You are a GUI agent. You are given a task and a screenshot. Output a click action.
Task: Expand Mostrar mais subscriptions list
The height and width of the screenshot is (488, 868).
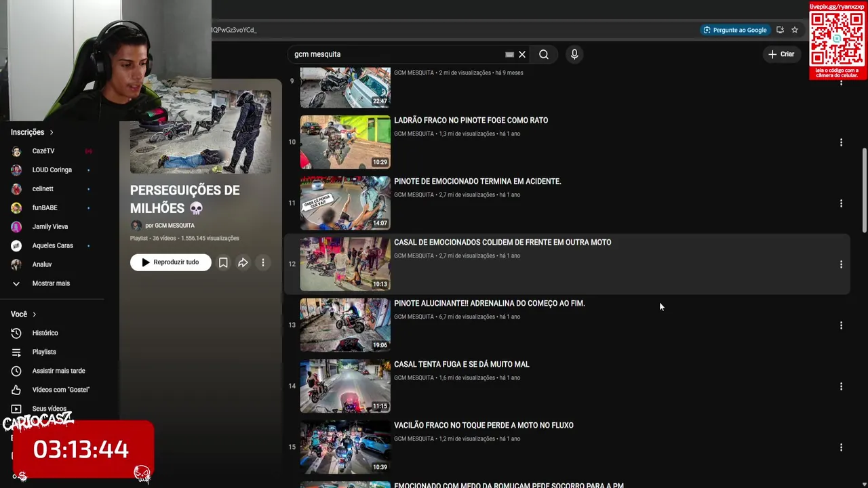[x=52, y=283]
